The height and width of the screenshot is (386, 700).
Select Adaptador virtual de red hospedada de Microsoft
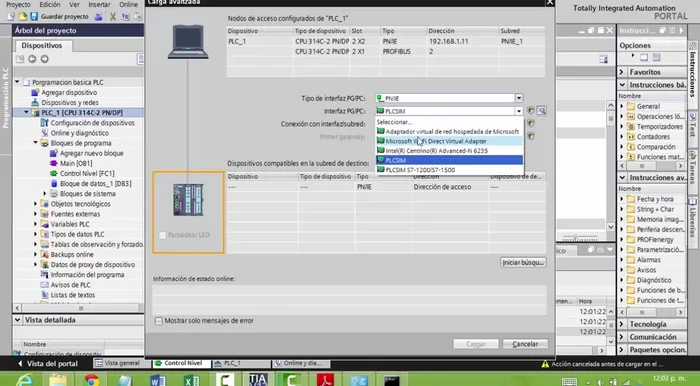[x=449, y=132]
